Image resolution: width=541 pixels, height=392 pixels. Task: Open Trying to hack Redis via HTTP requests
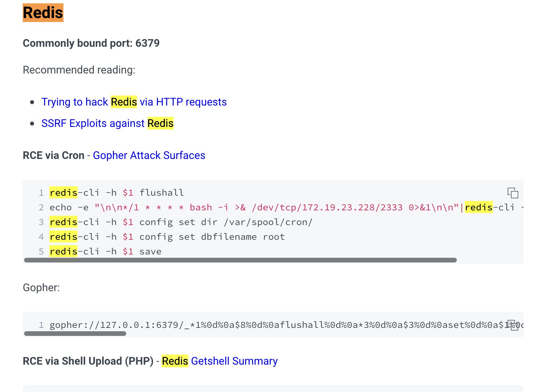click(x=134, y=102)
